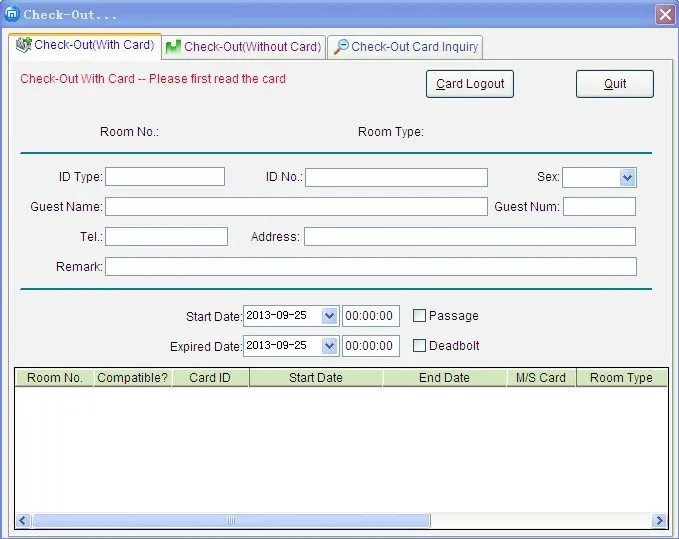Click the Compatible? column header
This screenshot has width=679, height=539.
(x=133, y=378)
